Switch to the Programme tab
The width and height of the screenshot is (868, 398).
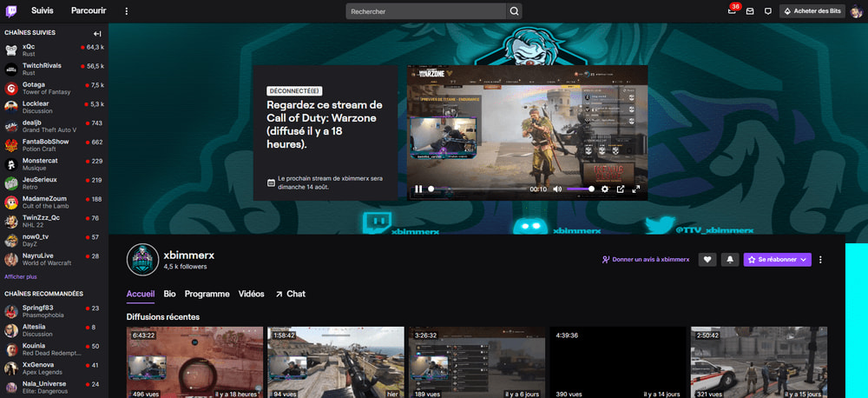coord(207,294)
